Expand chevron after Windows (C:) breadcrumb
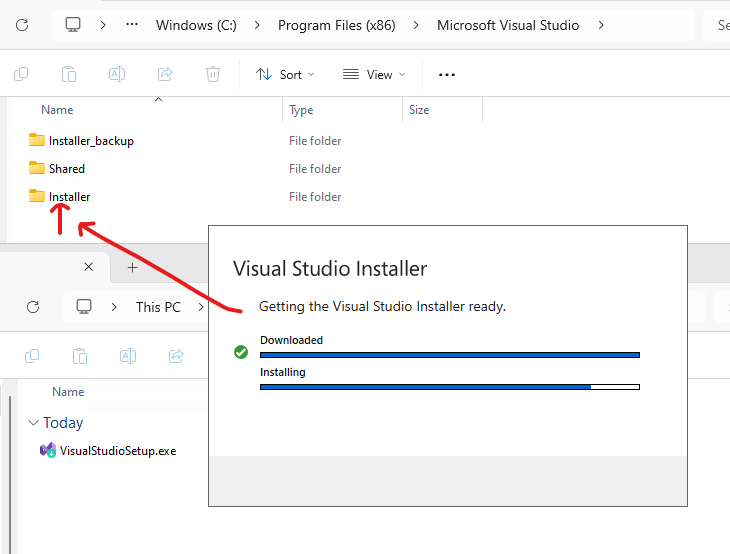 pos(257,25)
